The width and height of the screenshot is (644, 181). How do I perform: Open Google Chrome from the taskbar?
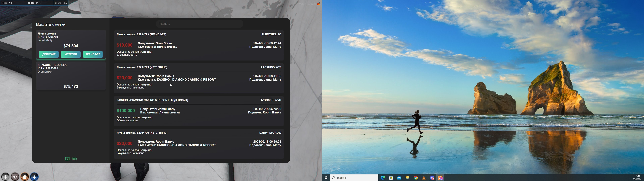coord(416,178)
